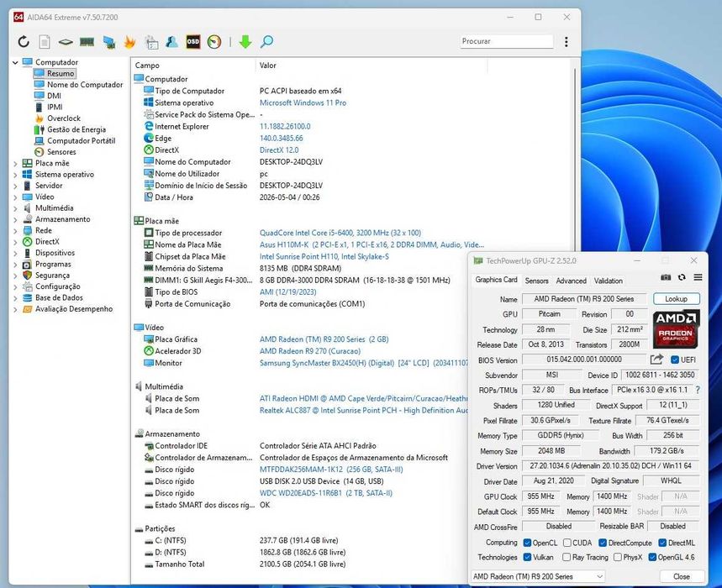Toggle the Vulkan checkbox
This screenshot has height=588, width=722.
tap(527, 557)
